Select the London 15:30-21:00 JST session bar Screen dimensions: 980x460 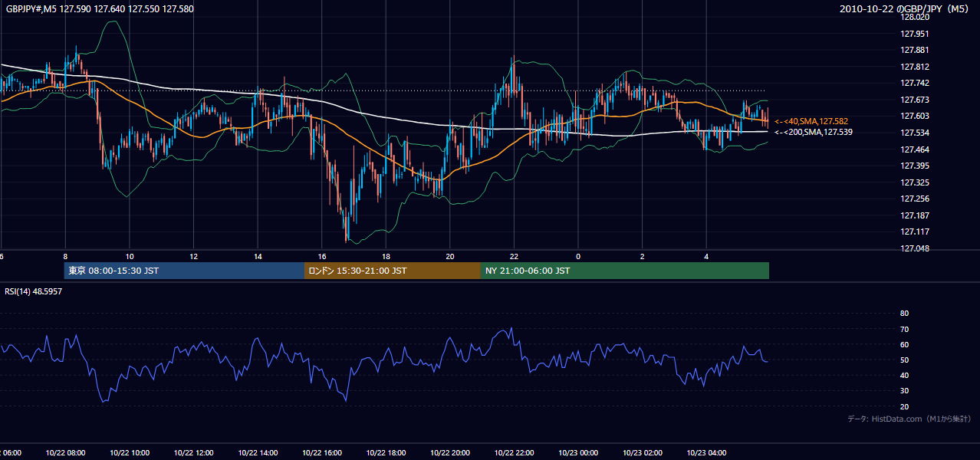[393, 271]
